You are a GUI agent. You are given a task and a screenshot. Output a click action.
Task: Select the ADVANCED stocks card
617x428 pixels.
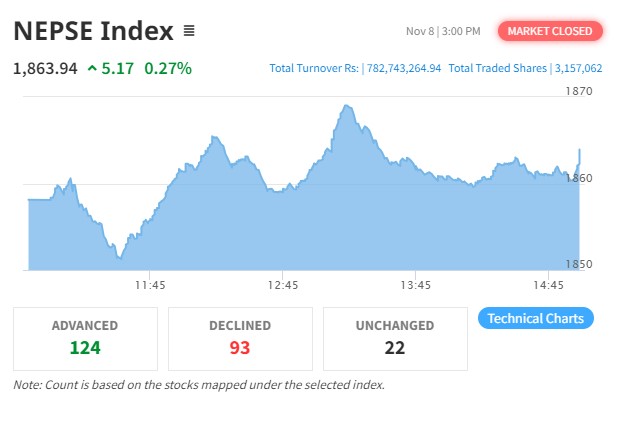[85, 338]
